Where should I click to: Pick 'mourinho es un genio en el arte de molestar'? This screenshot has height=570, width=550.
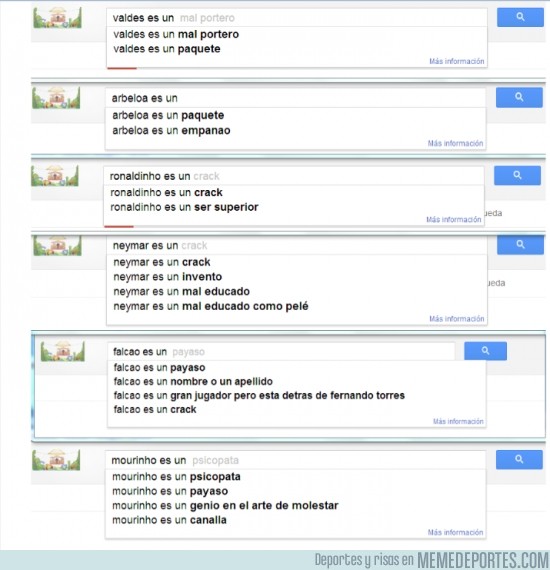tap(225, 506)
